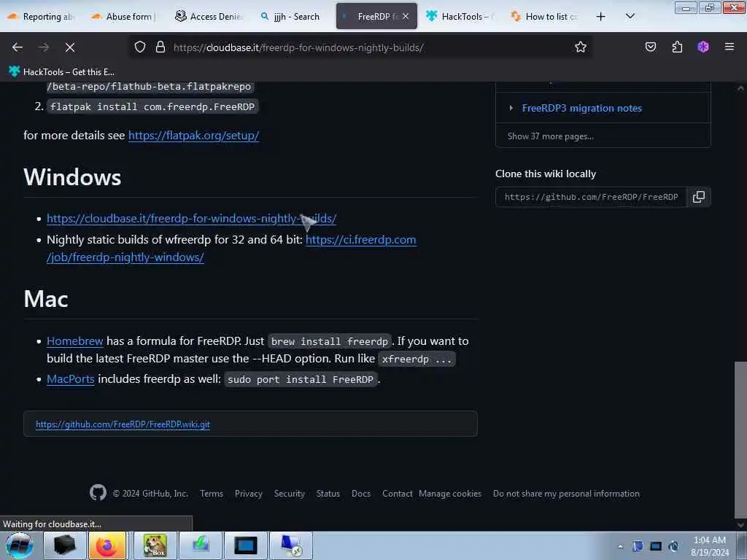Open the MacPorts link

71,379
